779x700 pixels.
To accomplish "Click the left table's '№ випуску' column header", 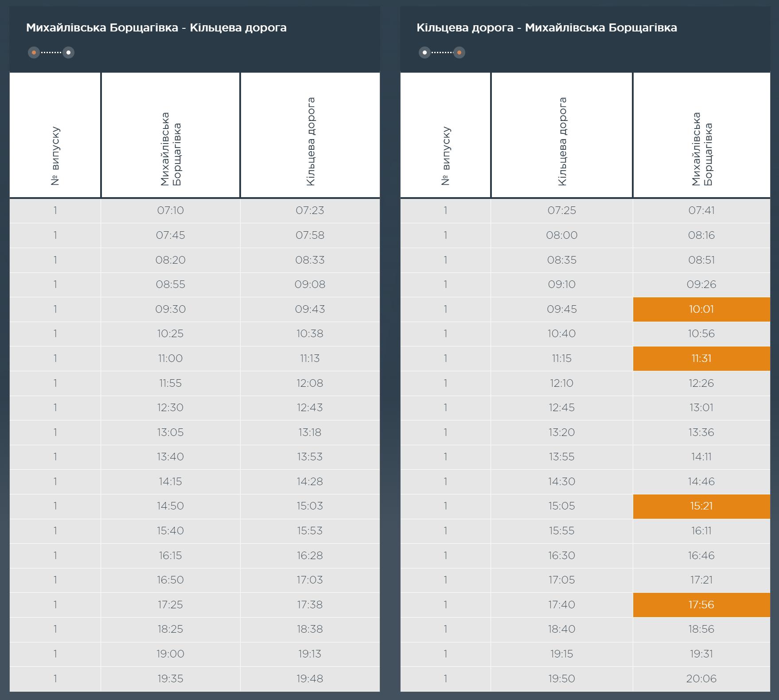I will tap(55, 136).
